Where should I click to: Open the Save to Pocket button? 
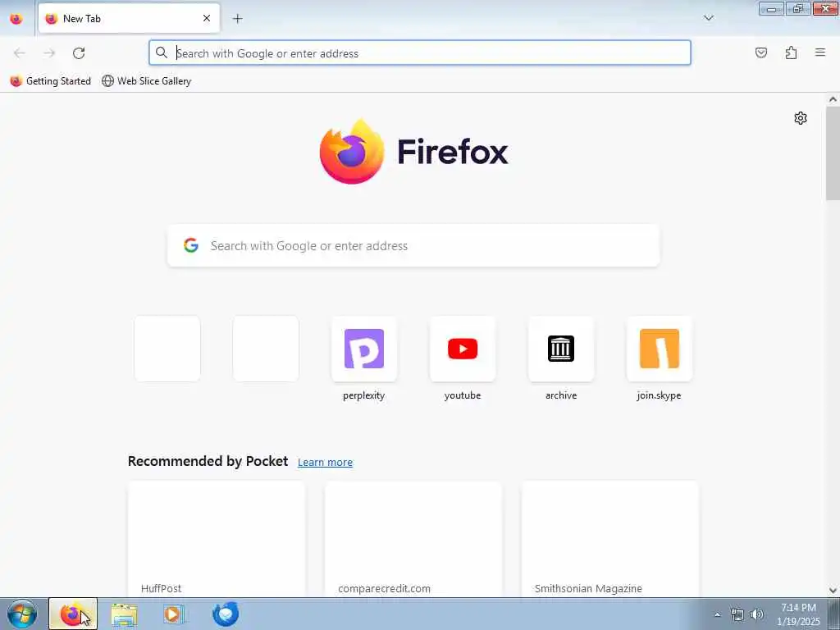[760, 52]
